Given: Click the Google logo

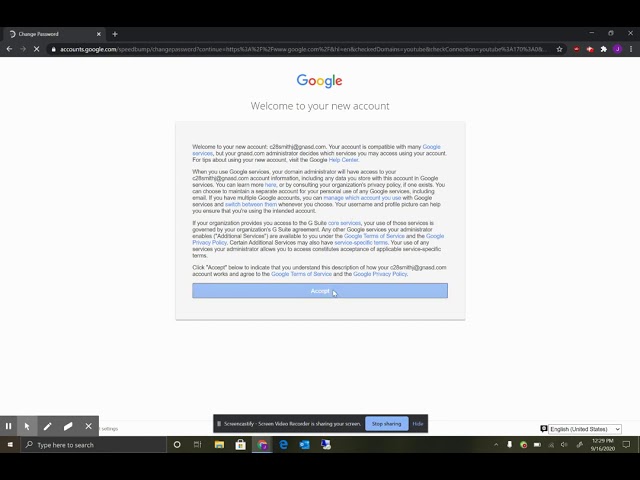Looking at the screenshot, I should pyautogui.click(x=320, y=81).
